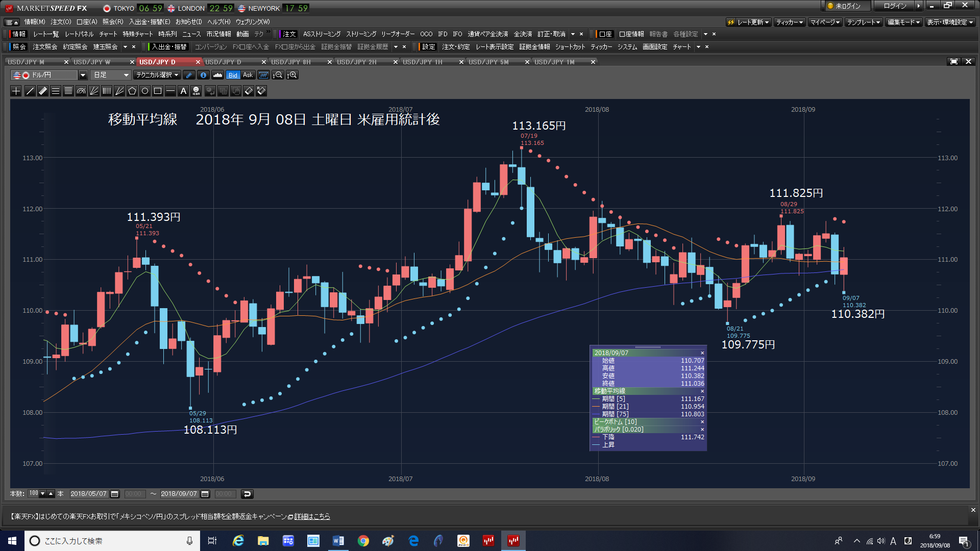
Task: Click the vertical zoom out magnifier
Action: [x=278, y=75]
